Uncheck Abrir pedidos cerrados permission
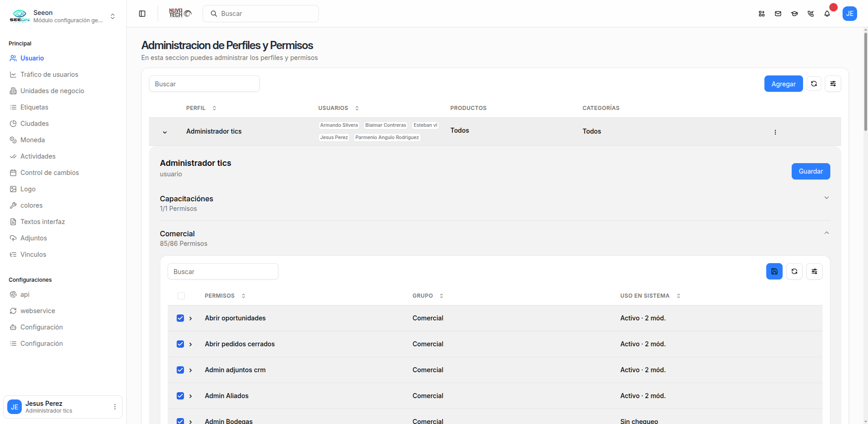 coord(180,344)
